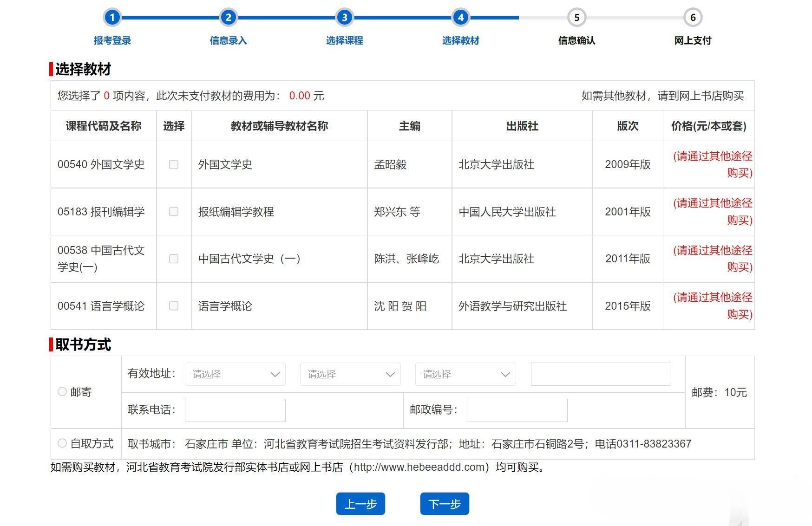The image size is (812, 526).
Task: Open the second 请选择 address dropdown
Action: click(350, 374)
